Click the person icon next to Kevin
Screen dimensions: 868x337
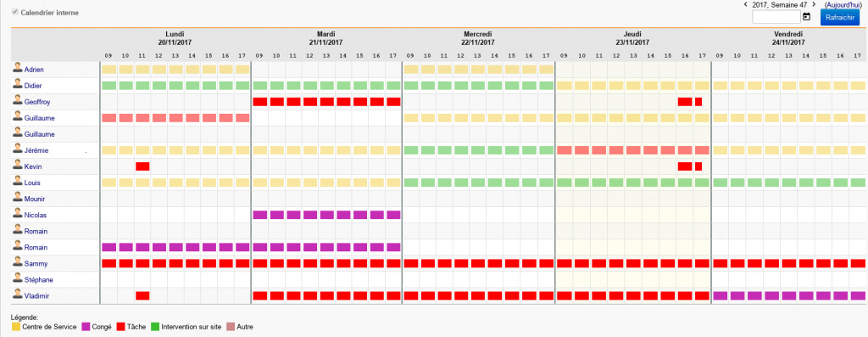coord(18,166)
